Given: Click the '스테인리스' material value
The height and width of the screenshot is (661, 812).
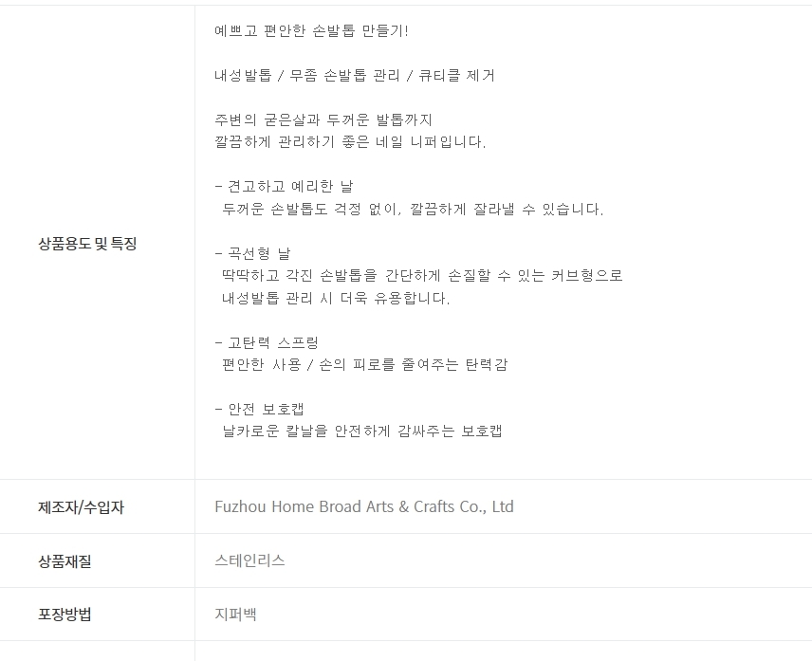Looking at the screenshot, I should click(x=250, y=560).
